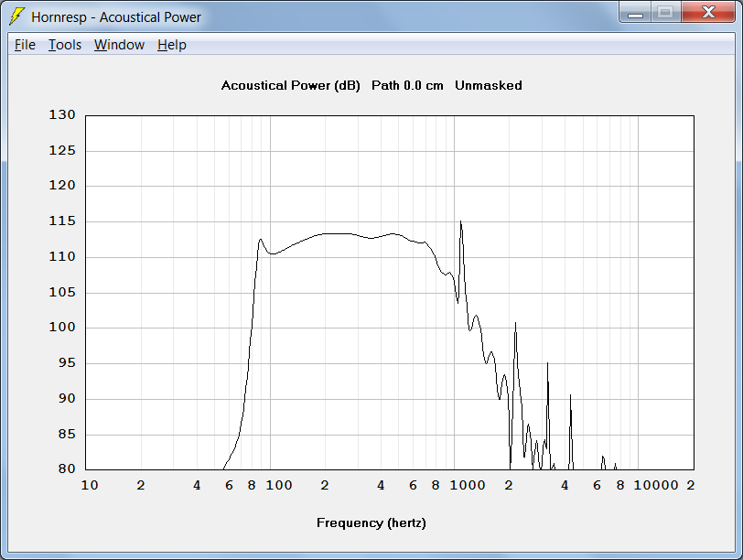Click the 1000 frequency axis label
The image size is (743, 560).
pyautogui.click(x=468, y=486)
